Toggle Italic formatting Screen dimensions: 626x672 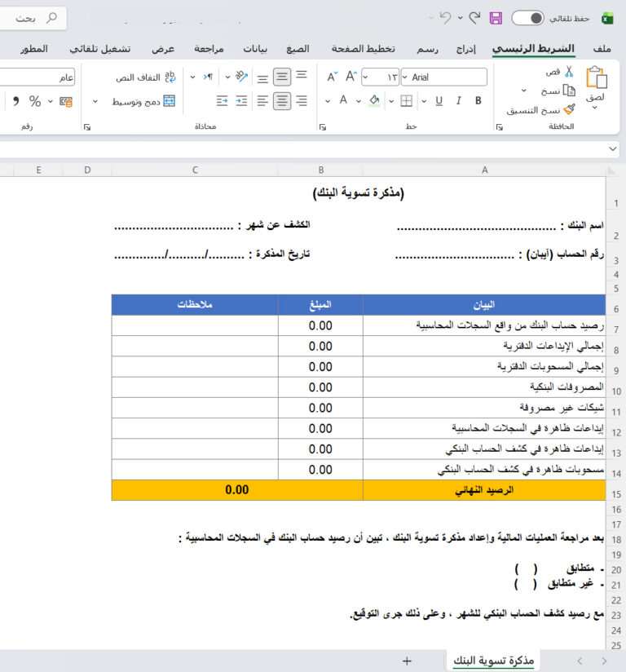(458, 100)
